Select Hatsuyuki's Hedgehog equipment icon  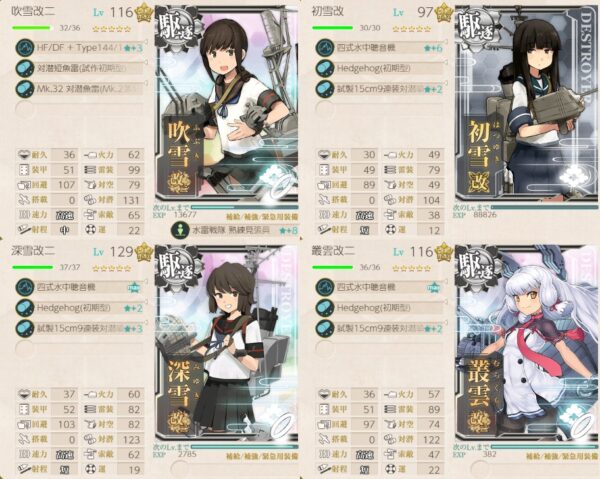tap(325, 68)
